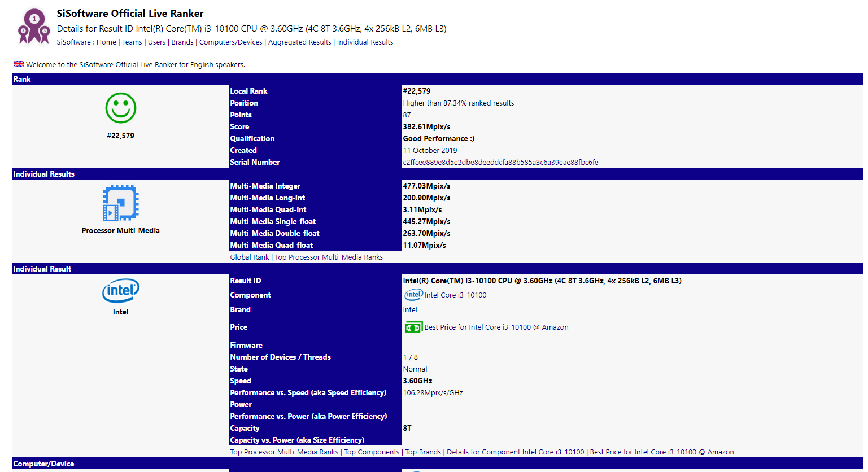Open the Aggregated Results navigation link

point(299,42)
